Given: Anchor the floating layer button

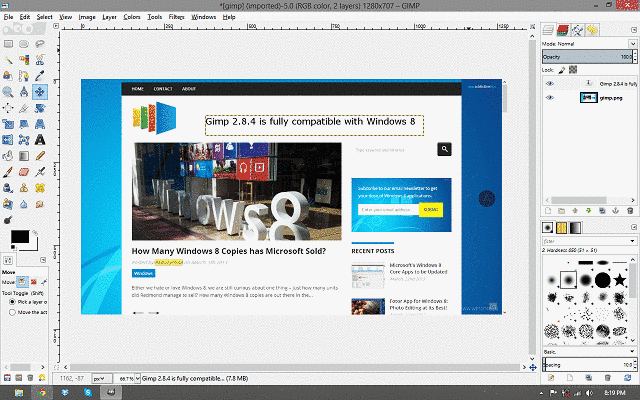Looking at the screenshot, I should (616, 211).
